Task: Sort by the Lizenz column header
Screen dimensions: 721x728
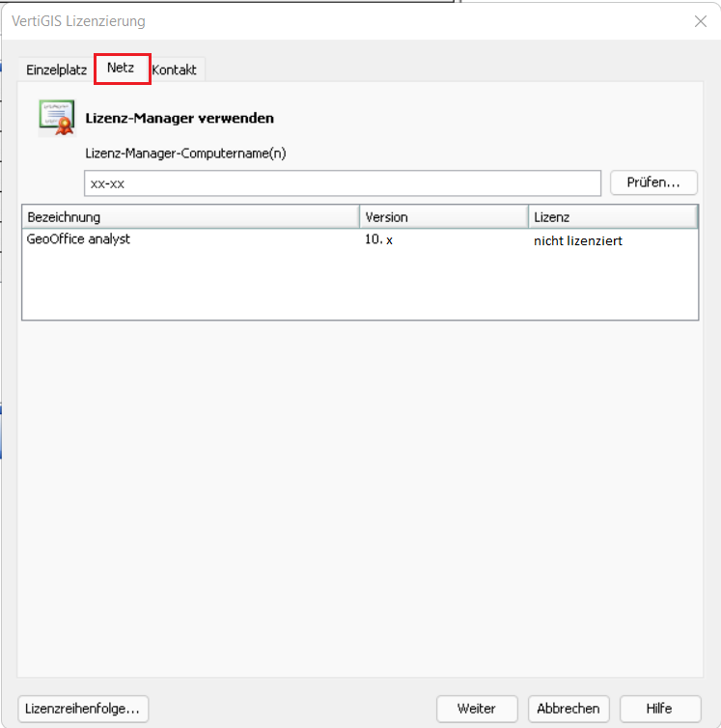Action: tap(613, 217)
